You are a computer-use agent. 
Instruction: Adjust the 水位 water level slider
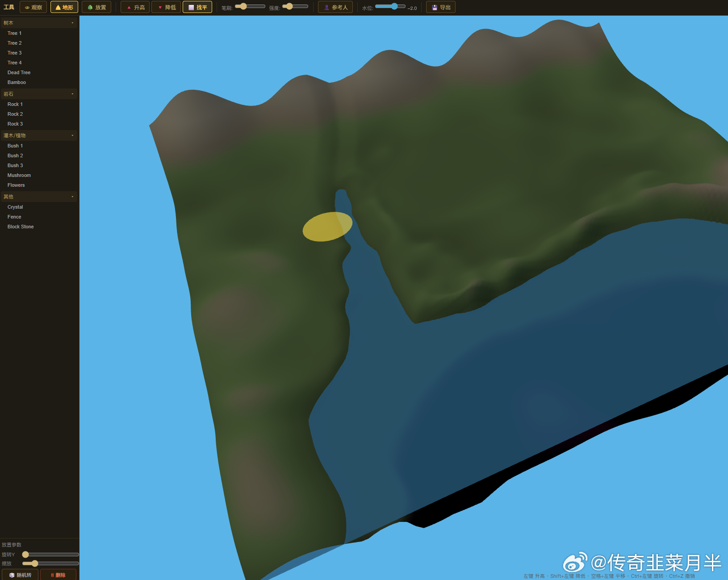[x=390, y=6]
